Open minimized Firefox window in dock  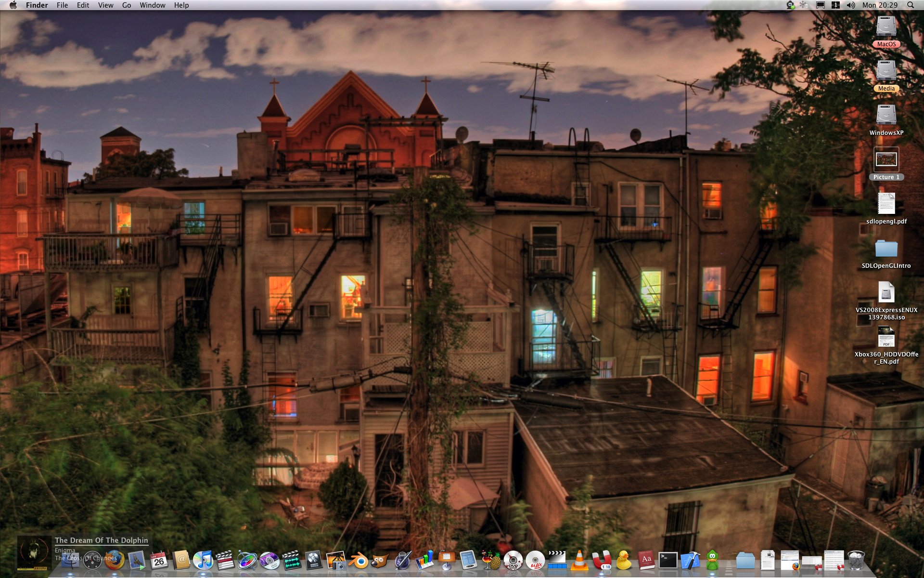[x=790, y=560]
